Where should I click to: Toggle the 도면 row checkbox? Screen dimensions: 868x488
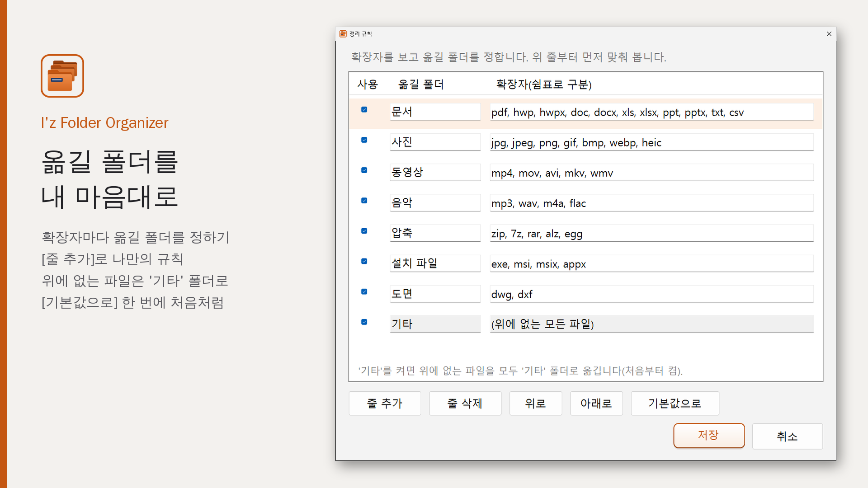pos(364,292)
